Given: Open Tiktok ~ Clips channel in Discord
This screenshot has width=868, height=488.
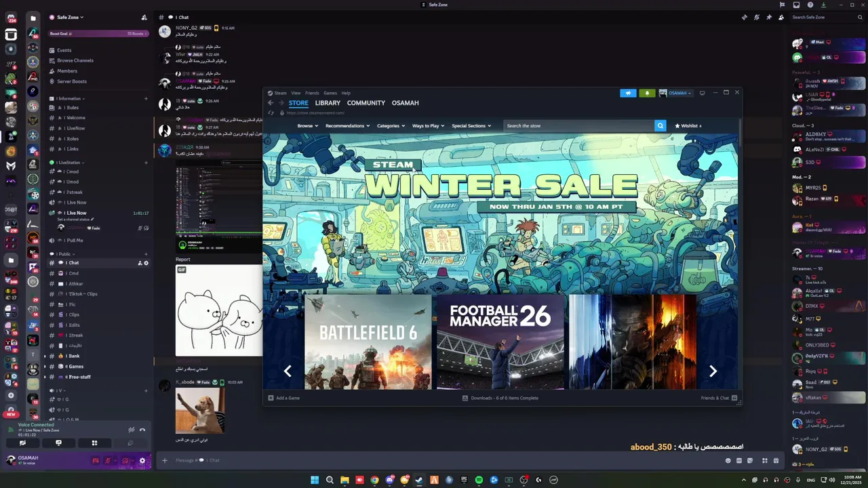Looking at the screenshot, I should point(81,294).
